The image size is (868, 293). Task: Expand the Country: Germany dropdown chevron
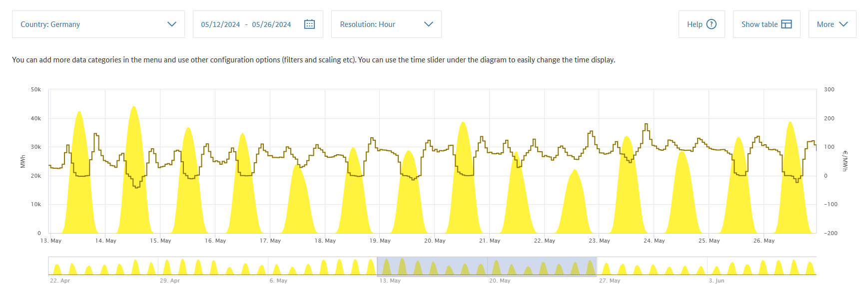pos(172,24)
